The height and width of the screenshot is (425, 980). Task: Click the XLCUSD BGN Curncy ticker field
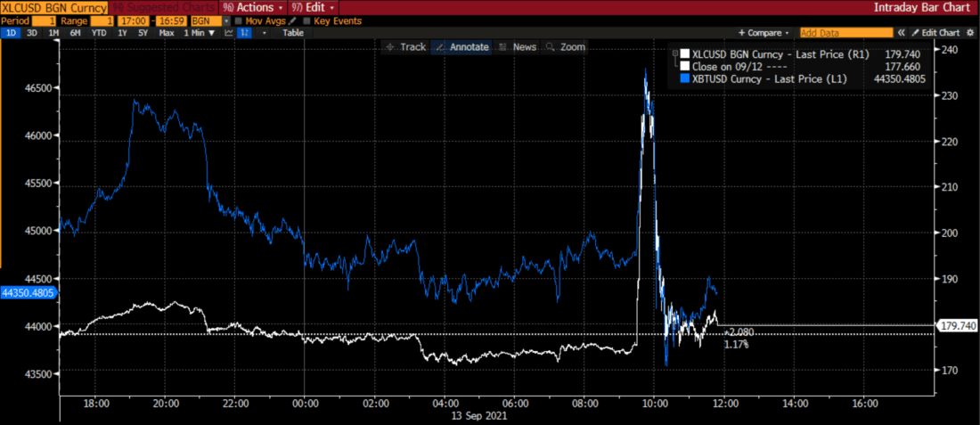[x=53, y=7]
